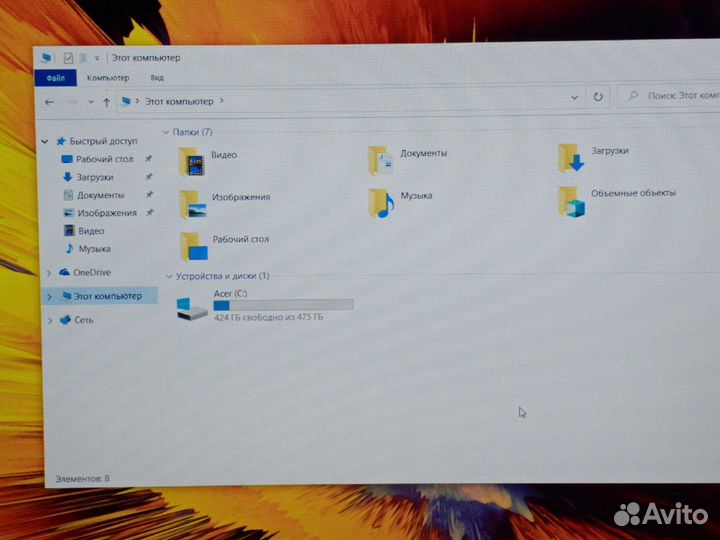Open the Документы folder icon
The image size is (720, 540).
point(380,160)
